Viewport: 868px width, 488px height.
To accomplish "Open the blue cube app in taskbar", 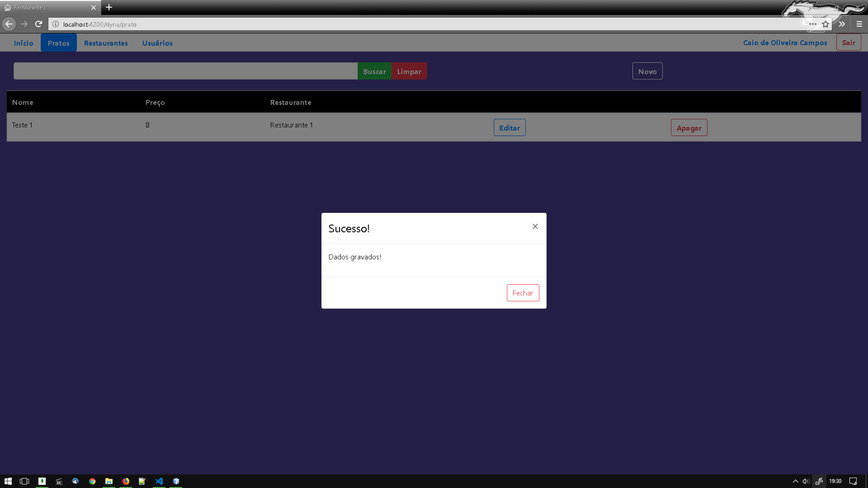I will click(176, 481).
